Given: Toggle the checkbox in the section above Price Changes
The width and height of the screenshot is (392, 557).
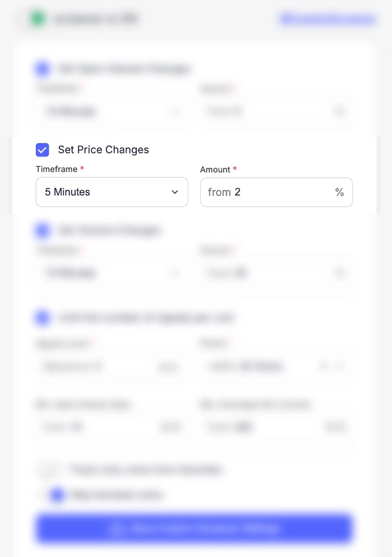Looking at the screenshot, I should (42, 69).
